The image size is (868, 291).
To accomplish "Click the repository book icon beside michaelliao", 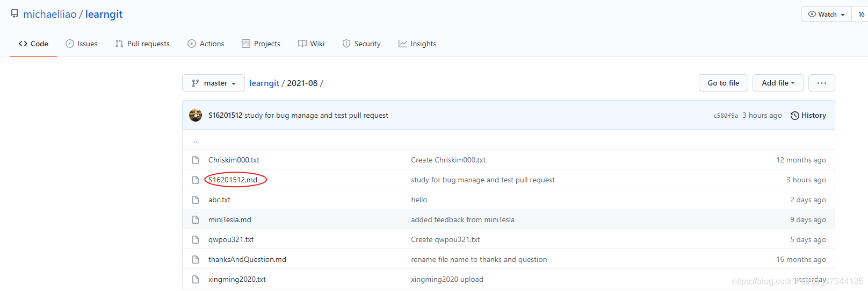I will 15,14.
